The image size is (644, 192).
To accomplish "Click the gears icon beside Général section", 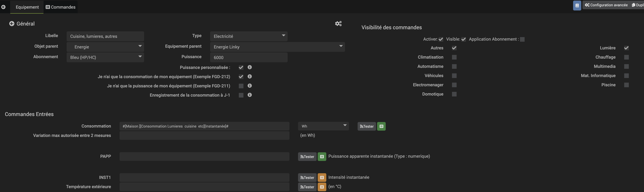I will [x=338, y=24].
